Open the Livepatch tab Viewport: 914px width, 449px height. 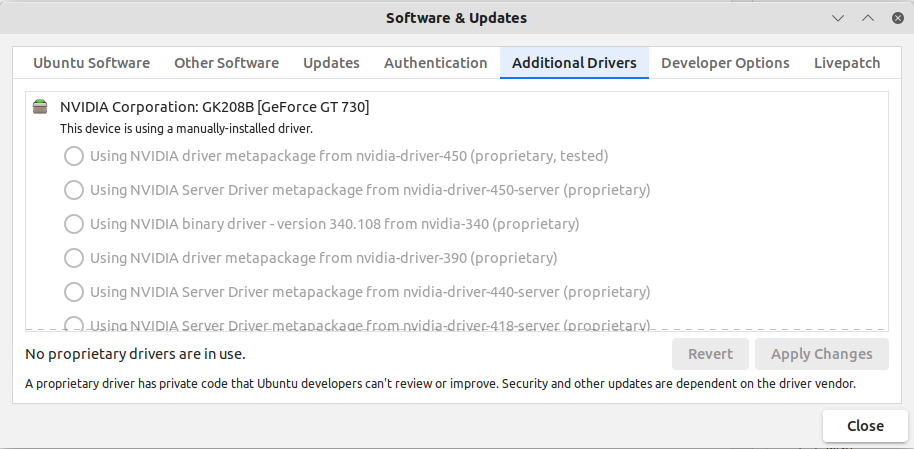(847, 63)
